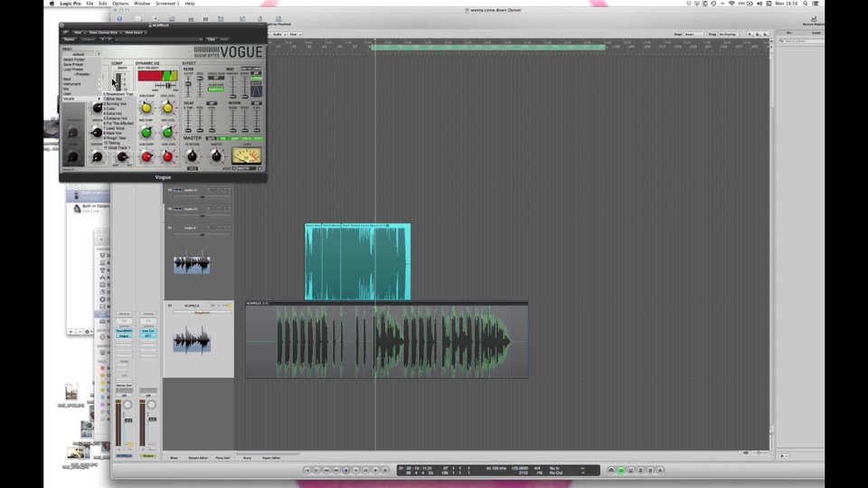Click the transport Record button
The width and height of the screenshot is (868, 488).
pyautogui.click(x=375, y=470)
